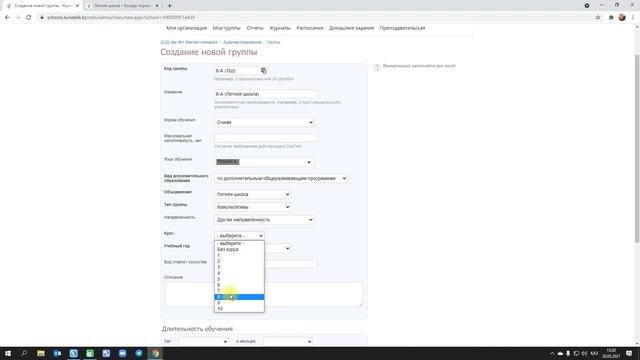Click the copy icon beside group code field

coord(263,71)
